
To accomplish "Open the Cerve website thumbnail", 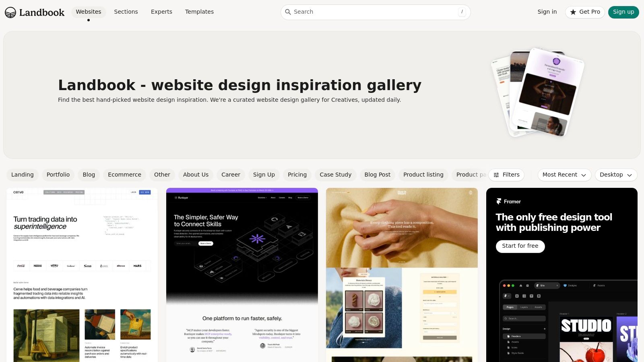I will (x=82, y=275).
